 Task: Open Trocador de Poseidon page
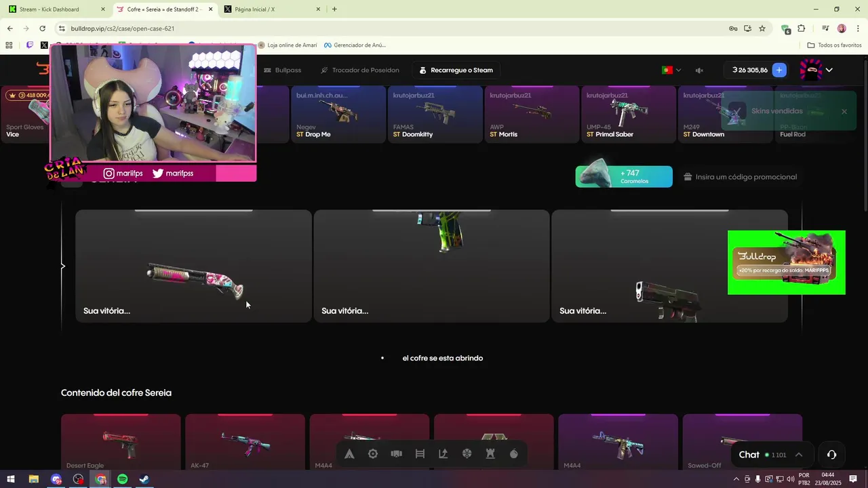359,70
